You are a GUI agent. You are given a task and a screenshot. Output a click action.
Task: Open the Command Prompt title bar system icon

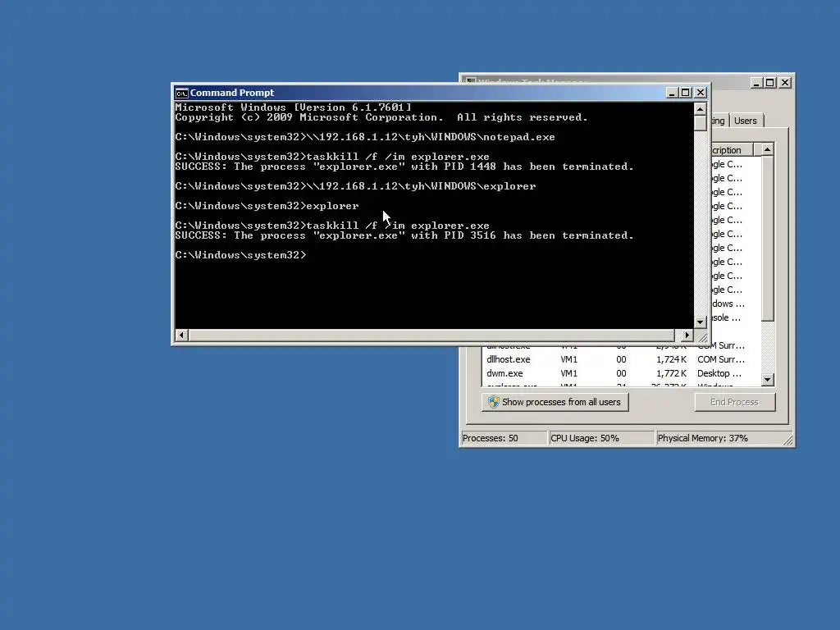point(181,94)
